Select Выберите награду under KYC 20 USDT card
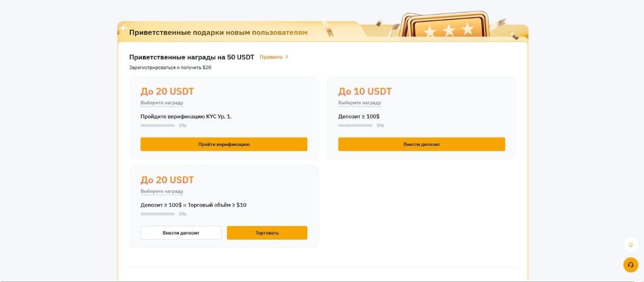This screenshot has height=282, width=644. click(x=162, y=103)
